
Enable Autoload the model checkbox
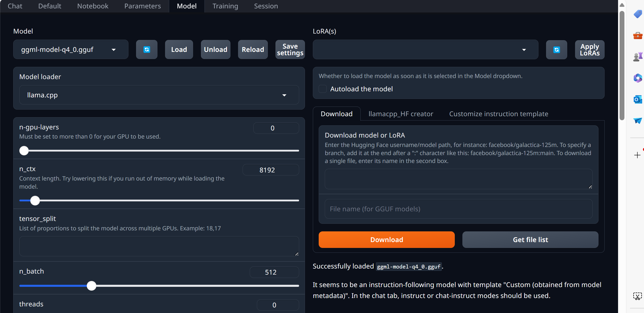(x=323, y=89)
